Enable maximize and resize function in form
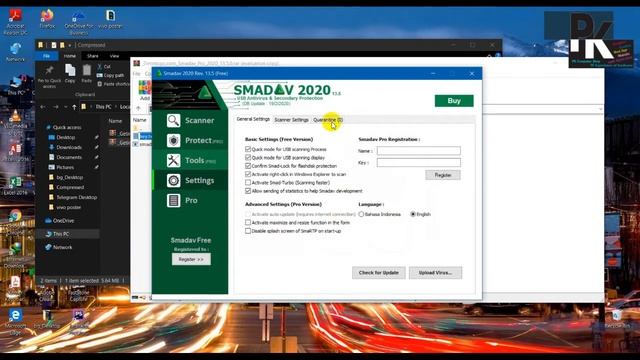The height and width of the screenshot is (360, 640). tap(248, 222)
